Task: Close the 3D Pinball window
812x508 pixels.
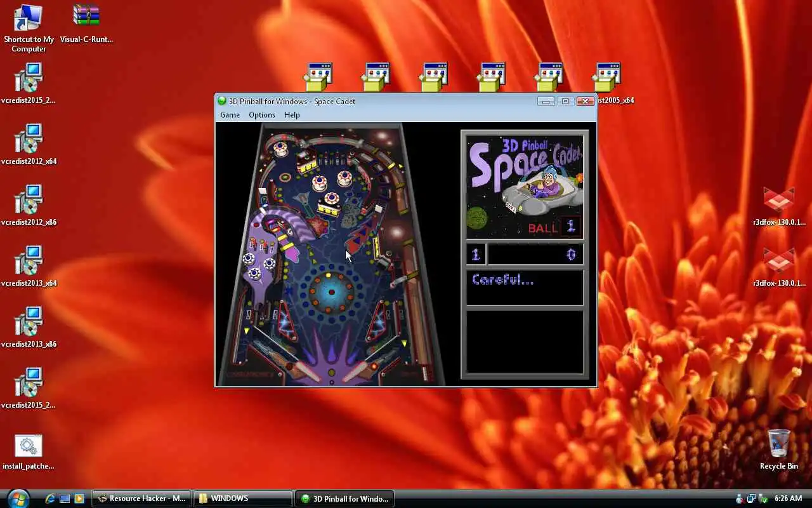Action: tap(586, 101)
